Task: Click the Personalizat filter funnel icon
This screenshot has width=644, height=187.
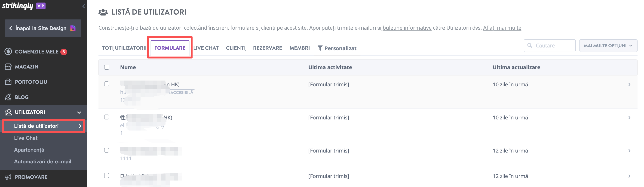Action: pyautogui.click(x=320, y=48)
